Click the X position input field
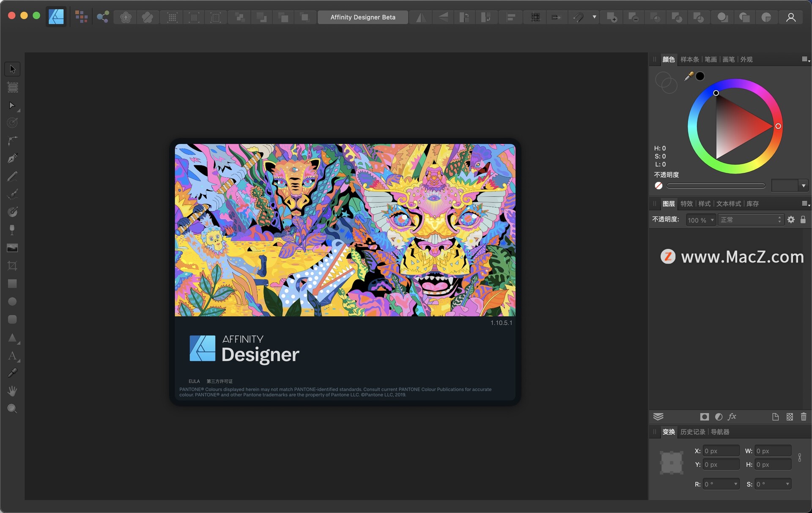This screenshot has height=513, width=812. coord(721,451)
